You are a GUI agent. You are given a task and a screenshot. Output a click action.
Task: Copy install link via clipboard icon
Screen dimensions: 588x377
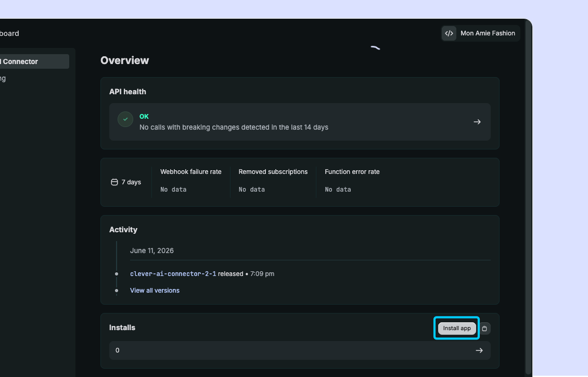click(484, 329)
